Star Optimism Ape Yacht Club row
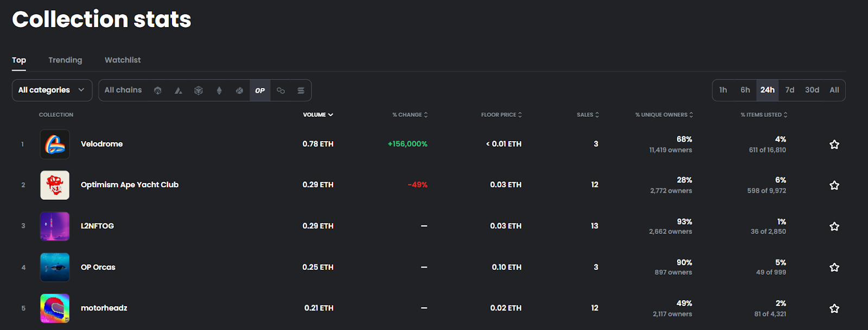868x330 pixels. pyautogui.click(x=834, y=185)
